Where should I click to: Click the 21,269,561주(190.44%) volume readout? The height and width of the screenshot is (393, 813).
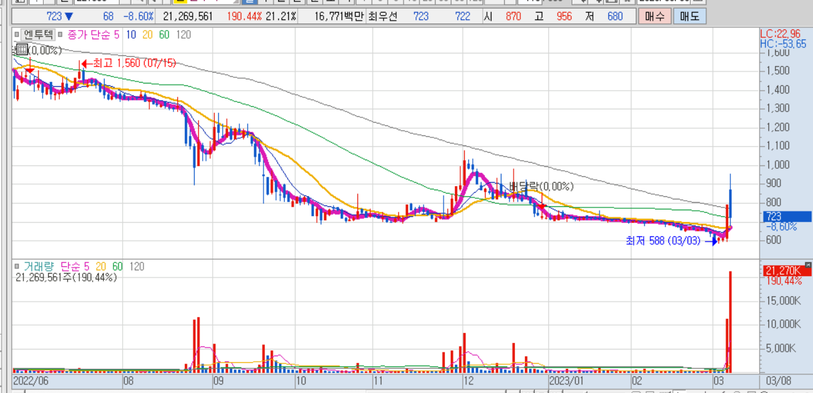coord(66,277)
